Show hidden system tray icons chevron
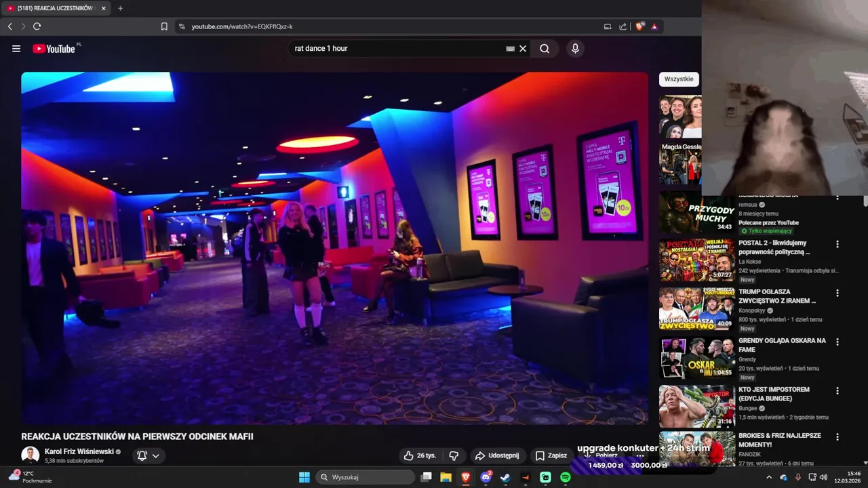Image resolution: width=868 pixels, height=488 pixels. [769, 477]
